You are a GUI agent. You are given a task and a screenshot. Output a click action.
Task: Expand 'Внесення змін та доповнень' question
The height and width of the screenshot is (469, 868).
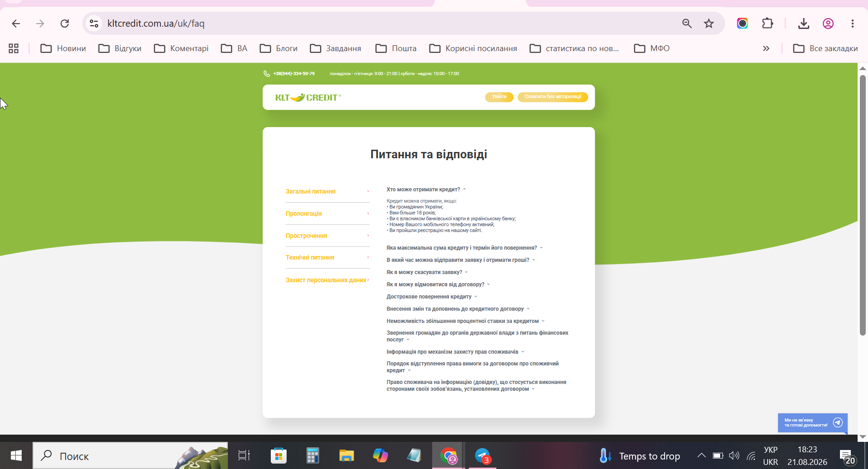(458, 309)
